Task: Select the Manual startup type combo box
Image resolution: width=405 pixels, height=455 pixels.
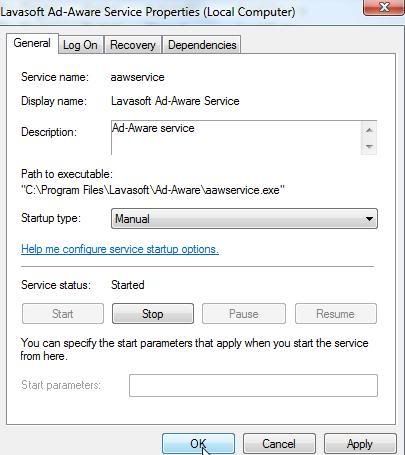Action: [x=244, y=219]
